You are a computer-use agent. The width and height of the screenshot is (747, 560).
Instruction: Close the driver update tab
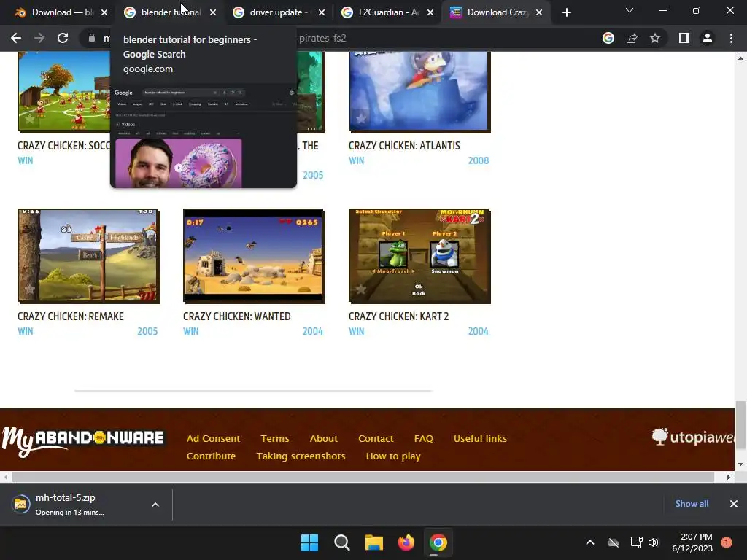(x=322, y=12)
